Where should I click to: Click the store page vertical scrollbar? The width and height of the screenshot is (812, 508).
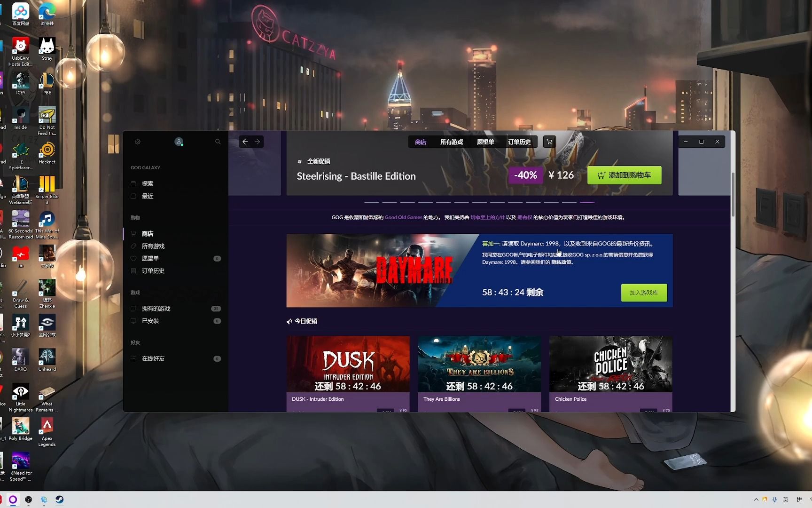[733, 195]
